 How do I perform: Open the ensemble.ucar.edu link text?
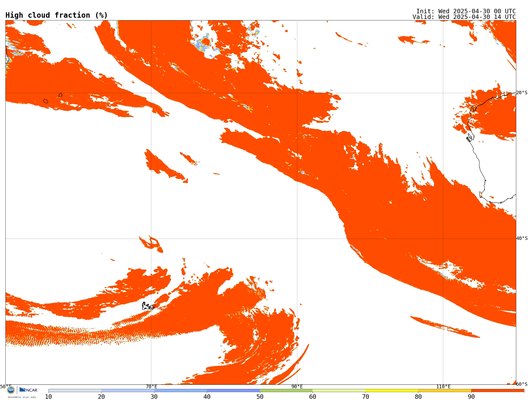[22, 397]
